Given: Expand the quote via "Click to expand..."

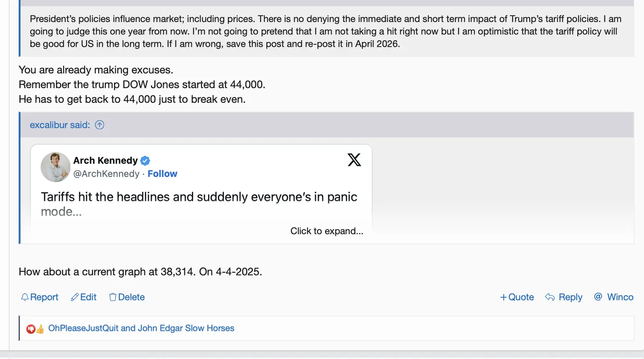Looking at the screenshot, I should [327, 231].
